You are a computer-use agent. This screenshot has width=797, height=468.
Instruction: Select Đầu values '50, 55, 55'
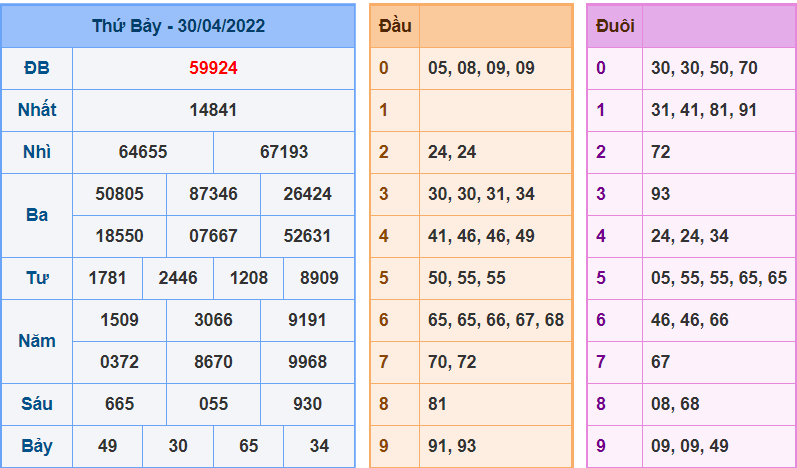tap(467, 278)
